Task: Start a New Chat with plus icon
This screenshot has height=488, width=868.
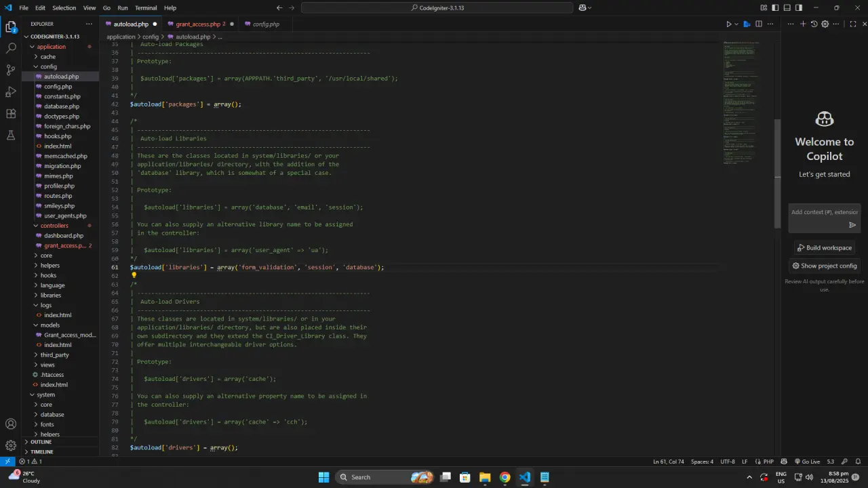Action: pos(803,24)
